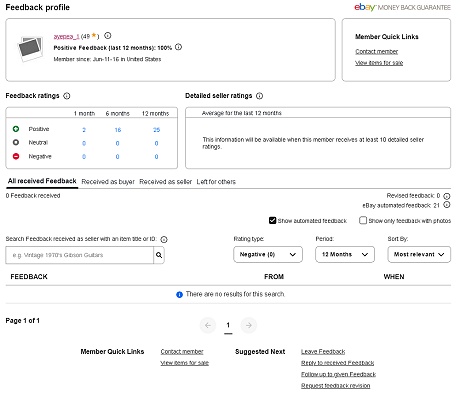The height and width of the screenshot is (400, 460).
Task: Open the Detailed seller ratings info icon
Action: click(x=259, y=96)
